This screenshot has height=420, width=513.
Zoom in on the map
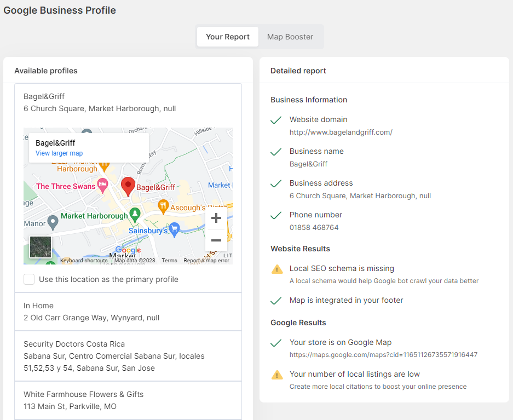tap(216, 218)
